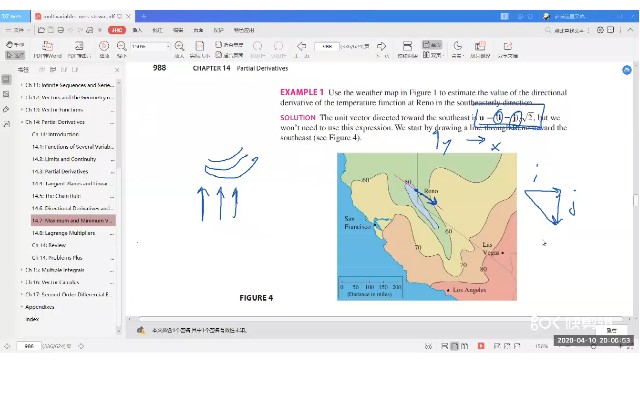Expand the Ch 13 Vector Functions node
Screen dimensions: 640x400
(x=22, y=110)
